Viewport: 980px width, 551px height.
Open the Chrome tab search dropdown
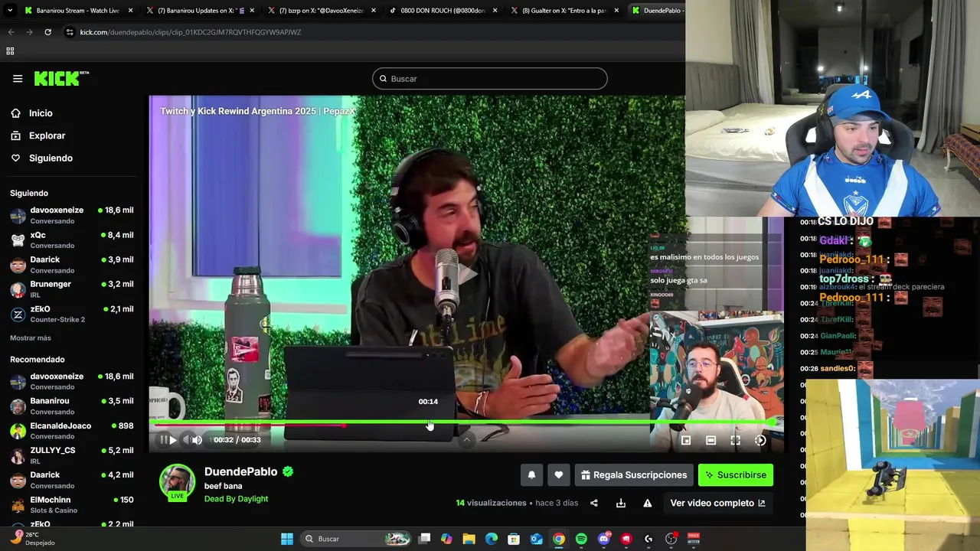click(9, 11)
